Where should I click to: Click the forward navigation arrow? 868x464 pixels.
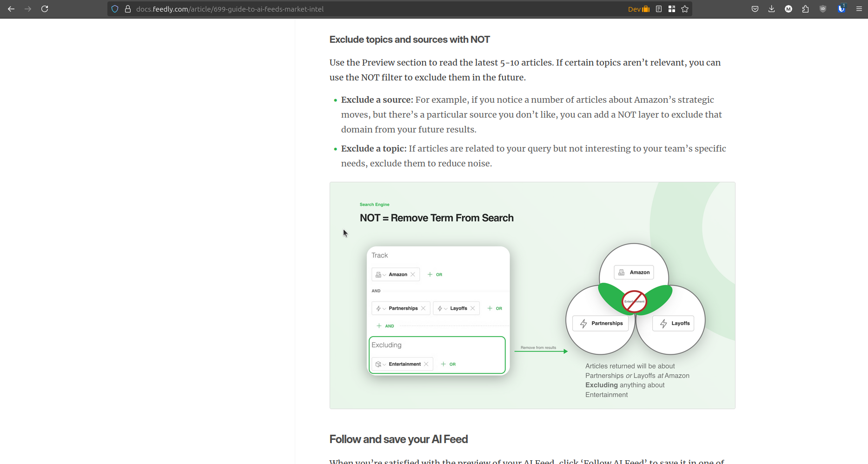coord(28,9)
